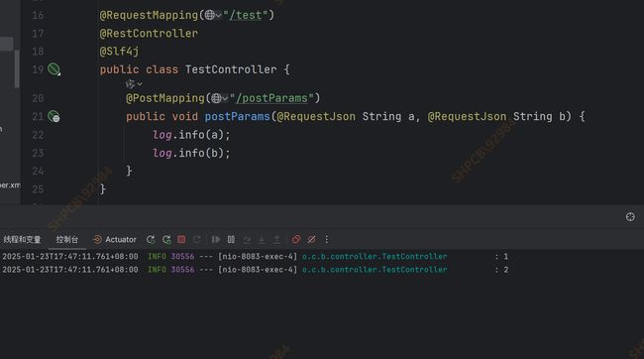The image size is (644, 359).
Task: Open the Actuator tab
Action: [x=115, y=239]
